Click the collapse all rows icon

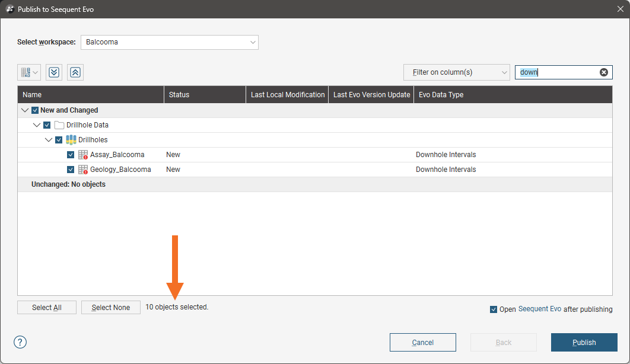pyautogui.click(x=75, y=72)
